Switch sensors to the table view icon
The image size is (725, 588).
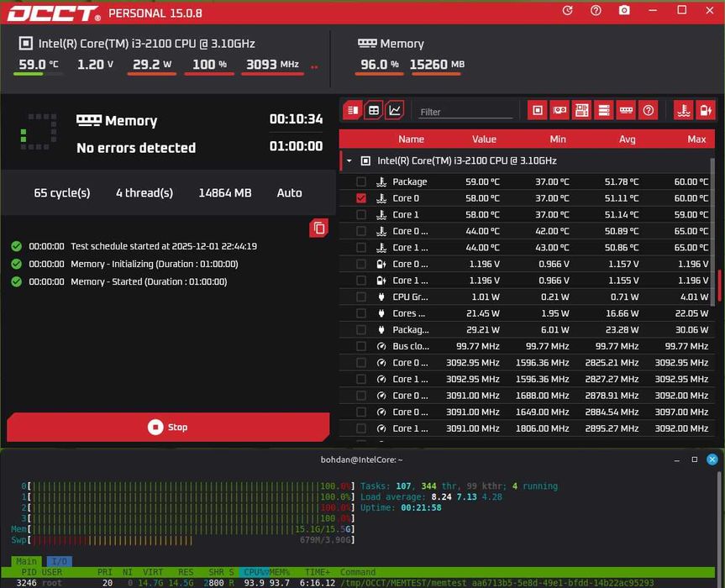tap(374, 111)
